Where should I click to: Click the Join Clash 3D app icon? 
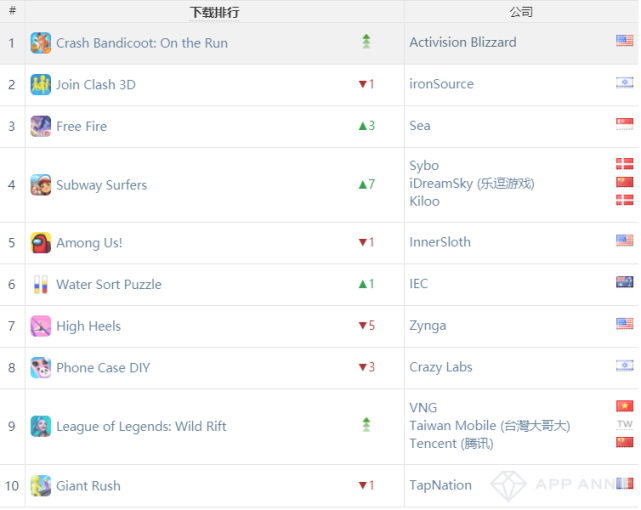[x=41, y=85]
